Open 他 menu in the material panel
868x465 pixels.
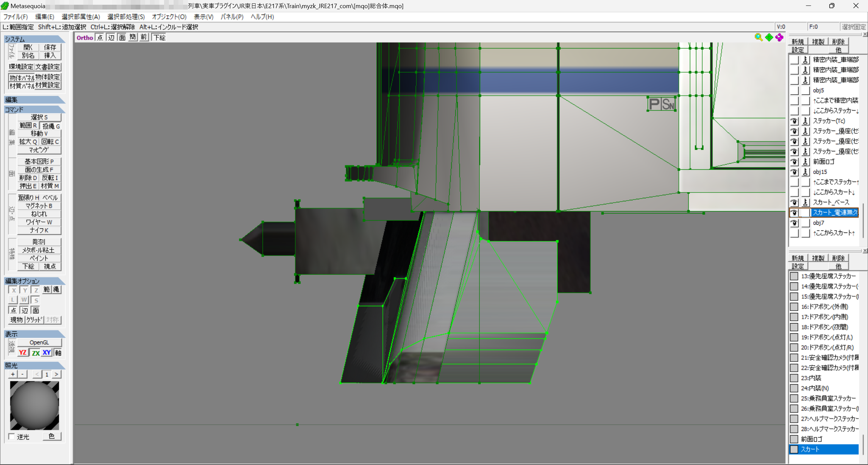click(838, 266)
